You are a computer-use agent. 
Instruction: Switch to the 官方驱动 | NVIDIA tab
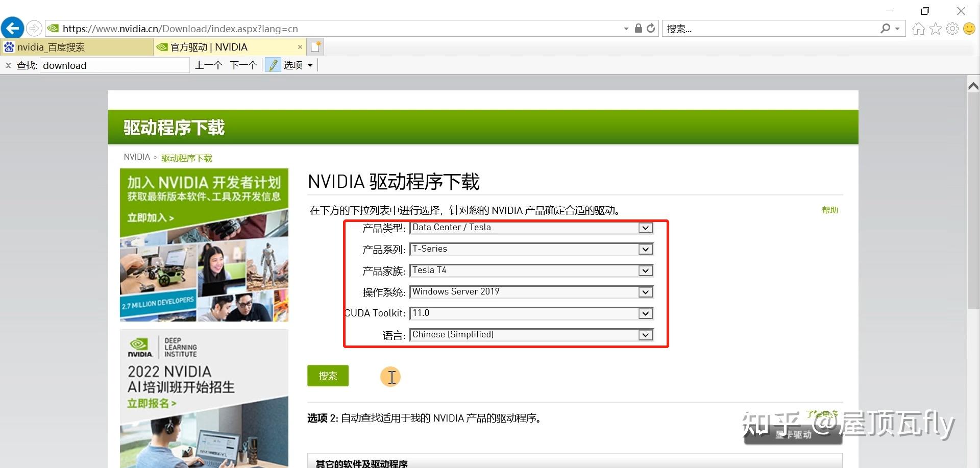click(x=230, y=47)
